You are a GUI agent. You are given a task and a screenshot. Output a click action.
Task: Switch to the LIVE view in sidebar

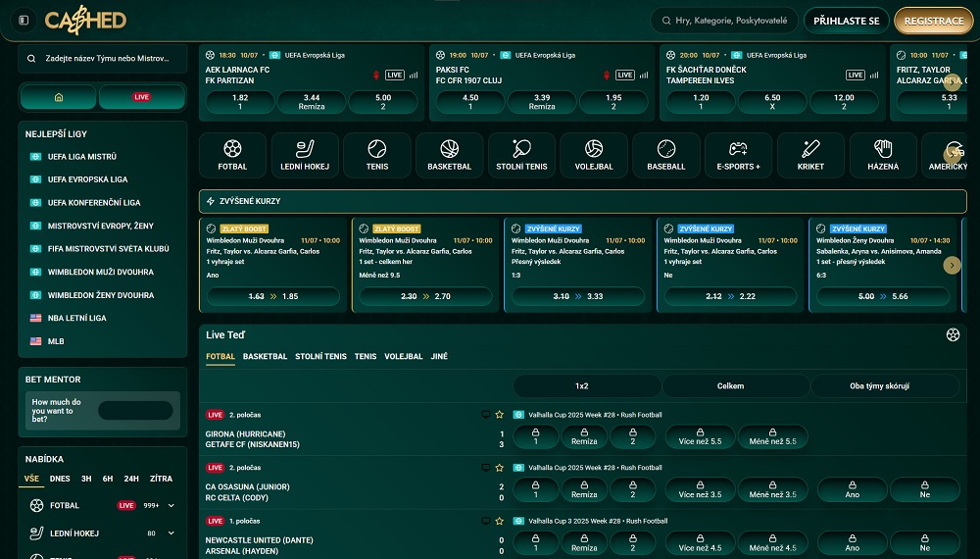(x=142, y=97)
